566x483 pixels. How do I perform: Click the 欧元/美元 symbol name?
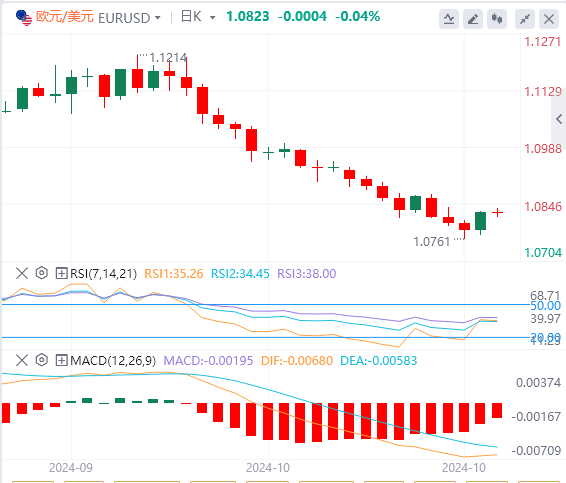tap(65, 17)
